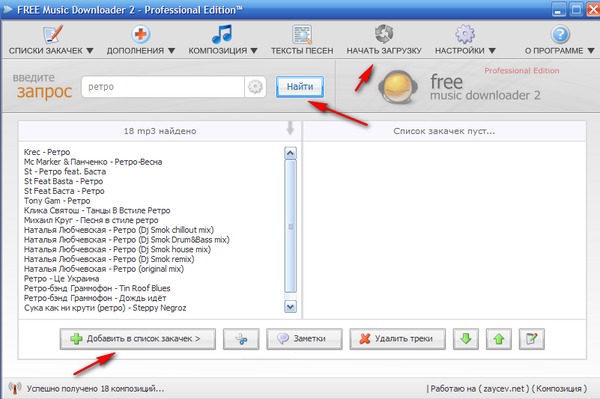Click the scissors button below results
Screen dimensions: 600x399
pyautogui.click(x=241, y=339)
